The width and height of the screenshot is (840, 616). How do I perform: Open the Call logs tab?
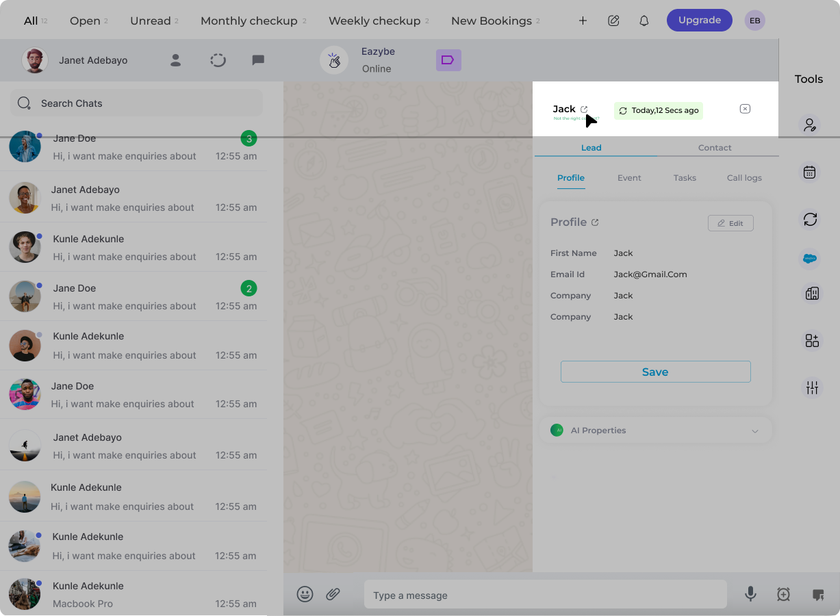coord(744,177)
